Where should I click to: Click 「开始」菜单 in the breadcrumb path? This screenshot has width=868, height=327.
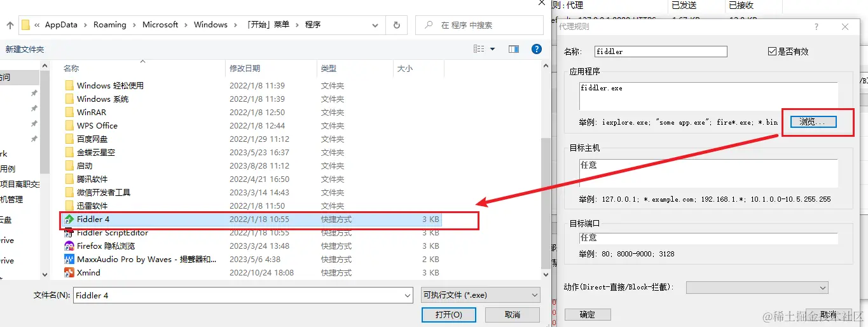click(x=268, y=25)
